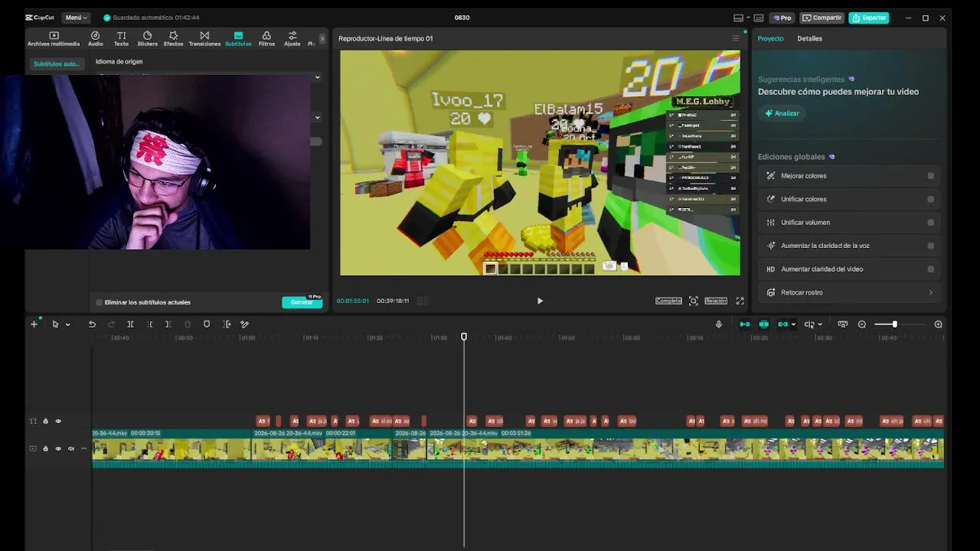Screen dimensions: 980x551
Task: Click the Compartir button
Action: [822, 18]
